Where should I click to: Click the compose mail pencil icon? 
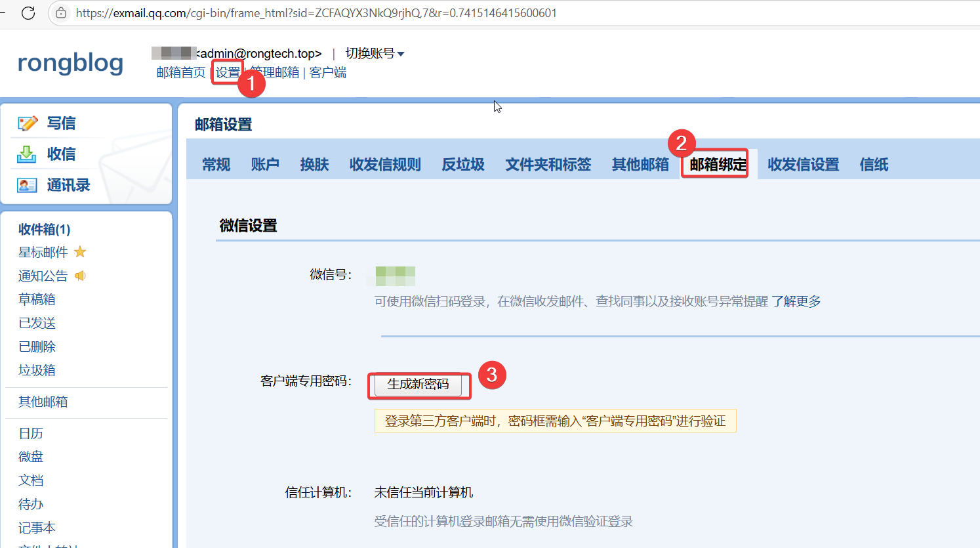tap(28, 123)
